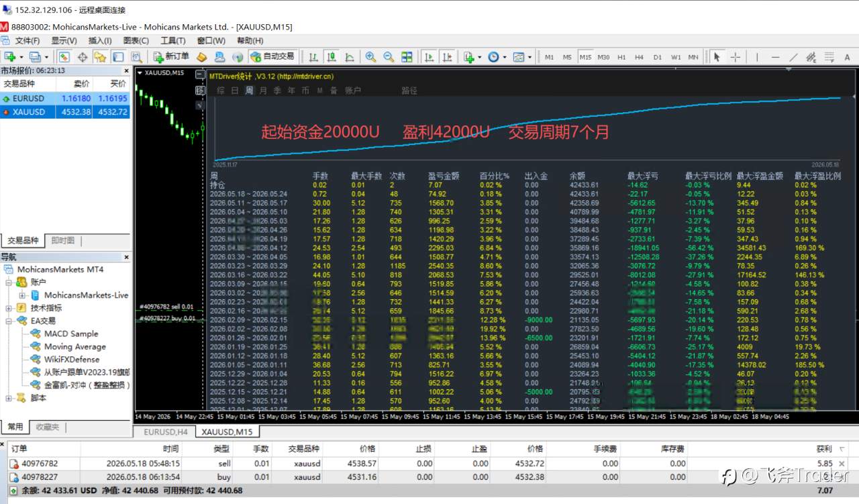
Task: Open the periods clock icon
Action: point(493,57)
